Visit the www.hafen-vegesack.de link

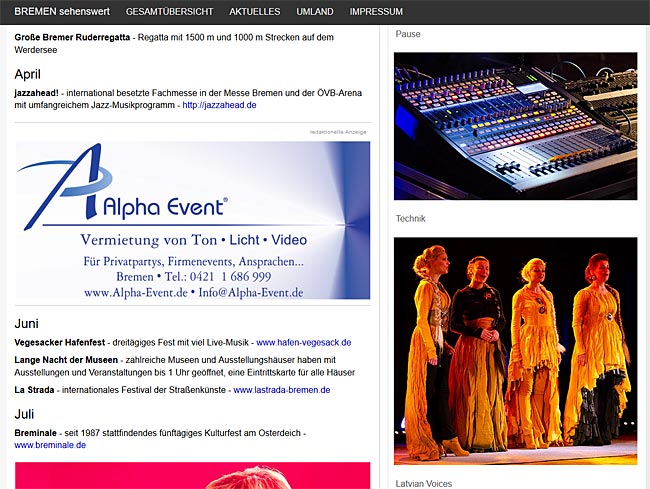pos(304,343)
